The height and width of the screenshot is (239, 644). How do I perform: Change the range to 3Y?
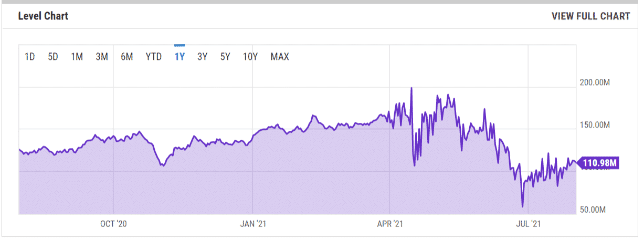point(202,57)
